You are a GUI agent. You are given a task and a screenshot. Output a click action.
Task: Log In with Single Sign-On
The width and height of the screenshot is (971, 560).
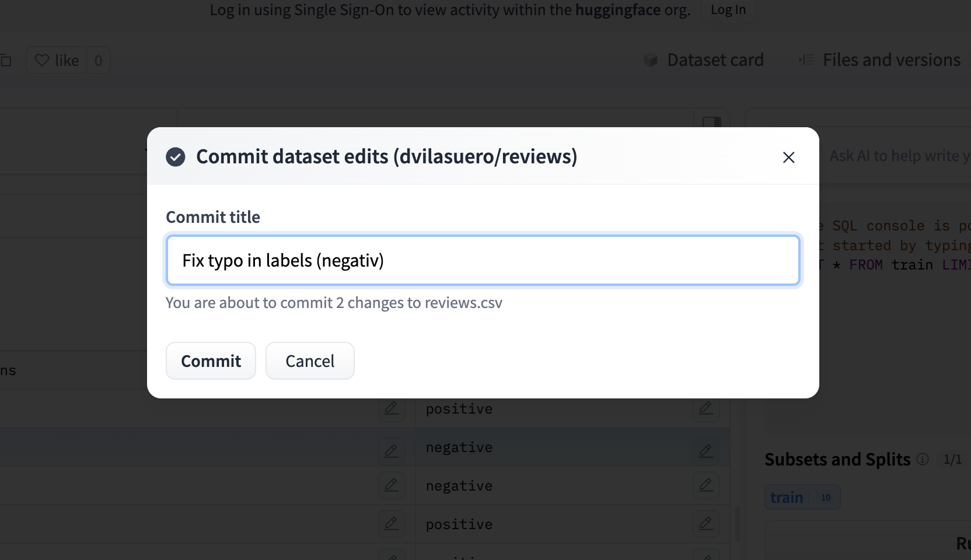point(728,9)
